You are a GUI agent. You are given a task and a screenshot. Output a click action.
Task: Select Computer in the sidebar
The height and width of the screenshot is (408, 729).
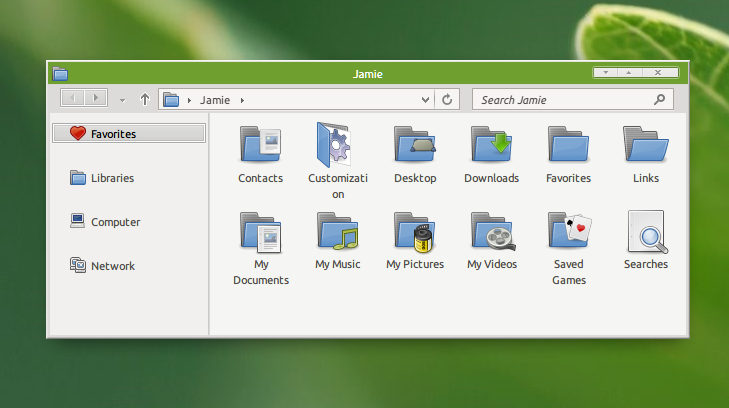pyautogui.click(x=115, y=222)
